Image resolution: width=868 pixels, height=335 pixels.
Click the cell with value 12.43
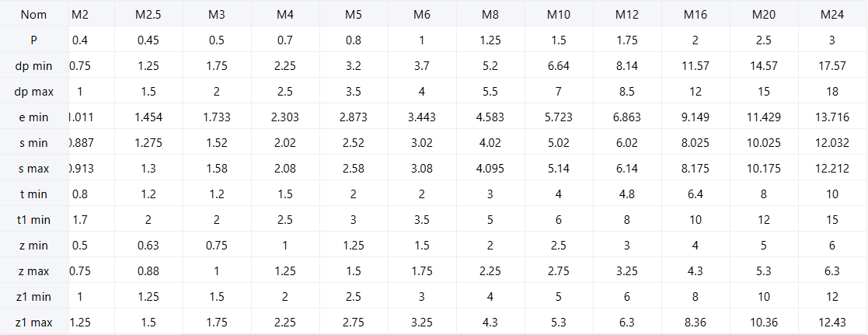(832, 322)
